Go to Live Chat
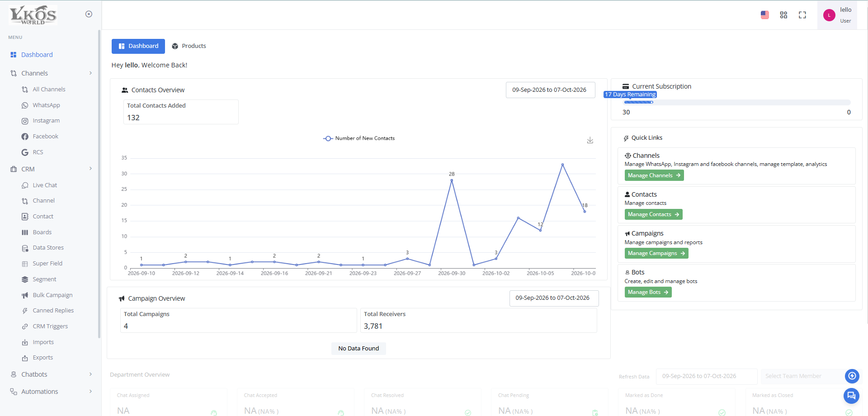868x416 pixels. [45, 185]
